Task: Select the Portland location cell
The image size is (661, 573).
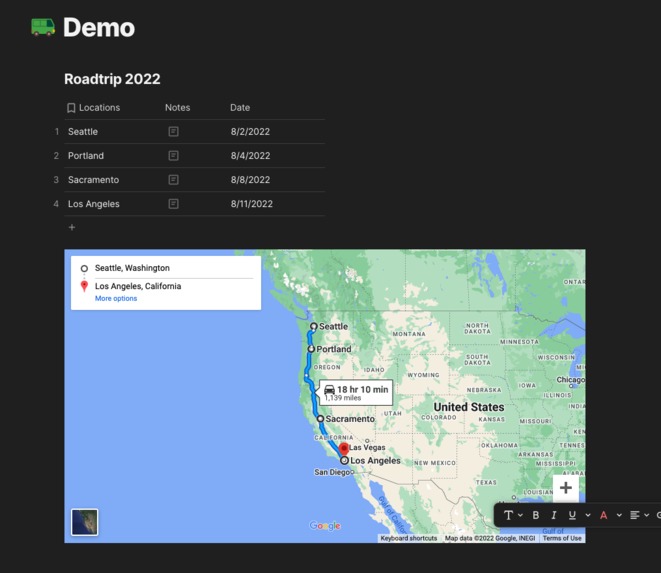Action: click(x=86, y=156)
